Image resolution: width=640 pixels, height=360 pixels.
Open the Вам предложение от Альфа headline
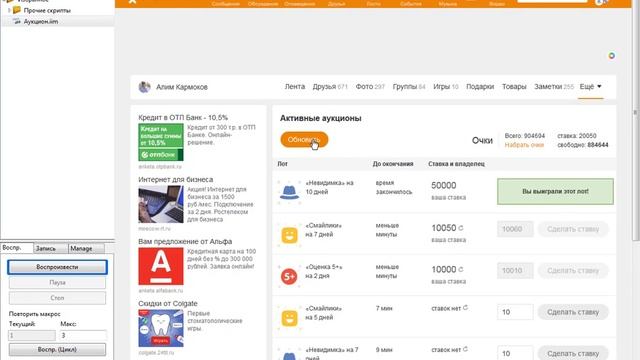[185, 242]
